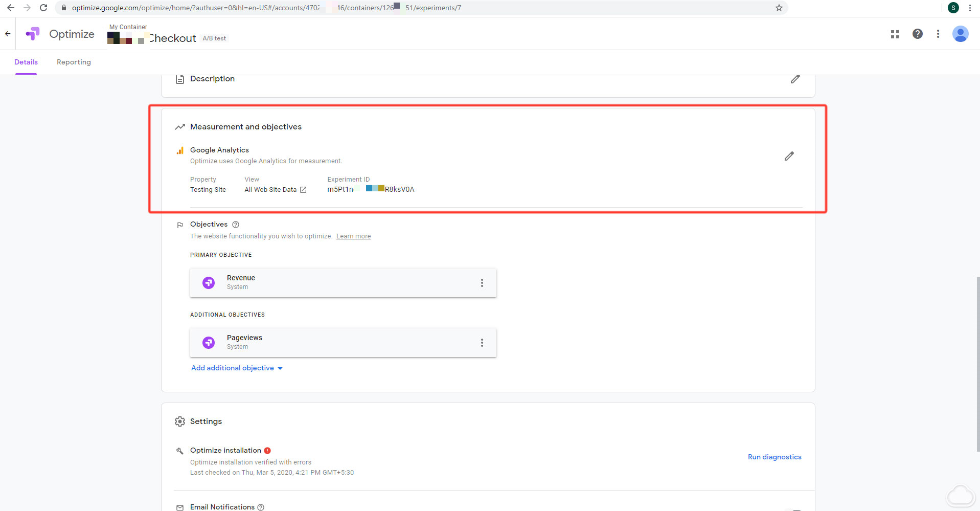Click Run diagnostics
Viewport: 980px width, 511px height.
pyautogui.click(x=774, y=457)
